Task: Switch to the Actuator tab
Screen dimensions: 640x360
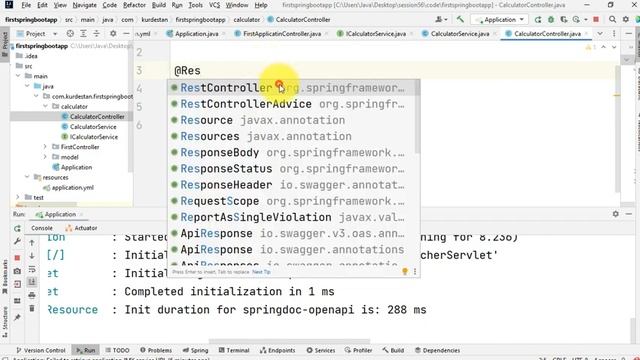Action: 81,228
